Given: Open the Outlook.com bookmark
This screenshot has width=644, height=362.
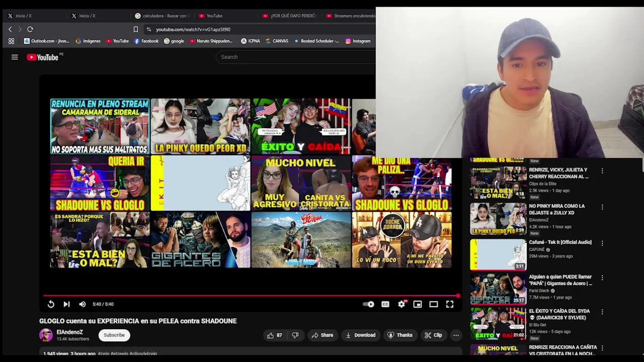Looking at the screenshot, I should coord(47,41).
